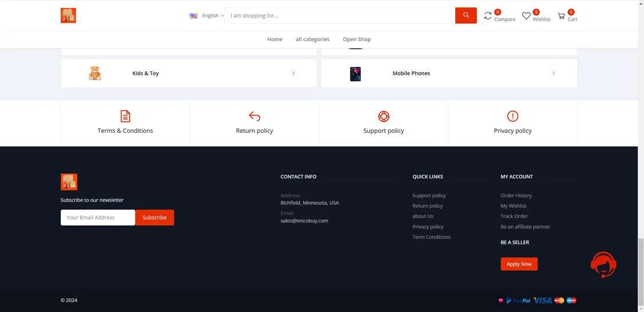Open the Support policy quick link in footer
Image resolution: width=644 pixels, height=312 pixels.
click(429, 196)
